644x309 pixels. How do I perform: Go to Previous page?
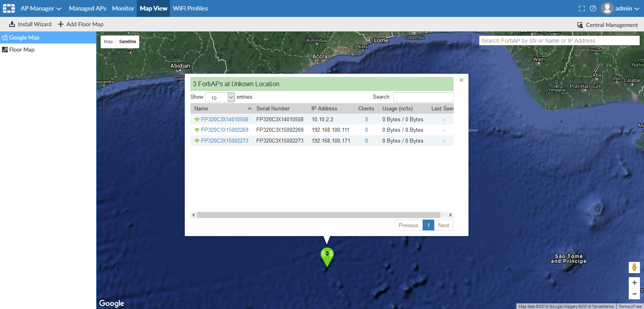pyautogui.click(x=409, y=225)
